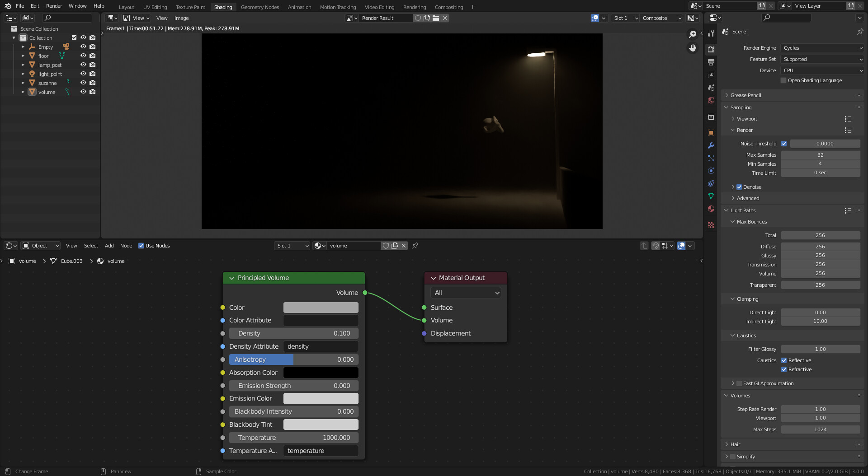The image size is (868, 476).
Task: Click the zoom magnifier in the image viewer
Action: [x=693, y=34]
